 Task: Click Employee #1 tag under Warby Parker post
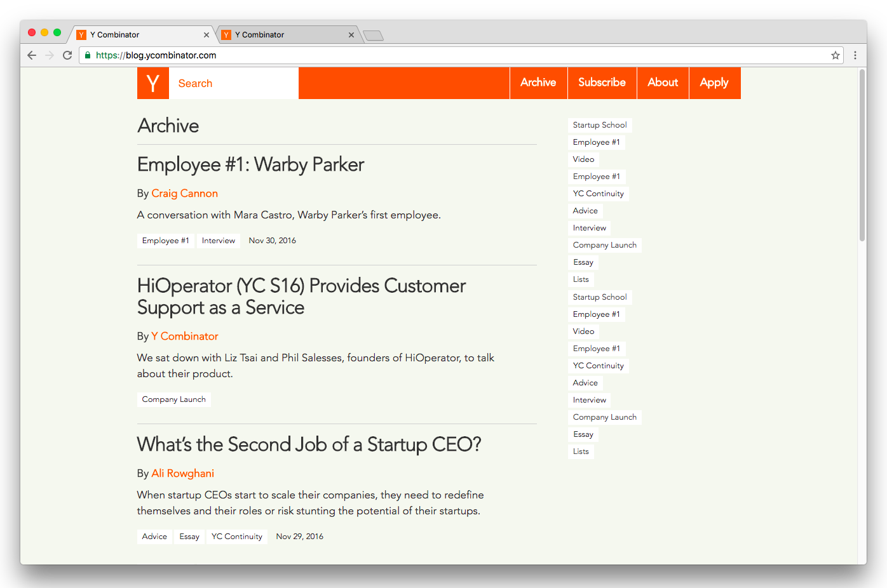[165, 241]
